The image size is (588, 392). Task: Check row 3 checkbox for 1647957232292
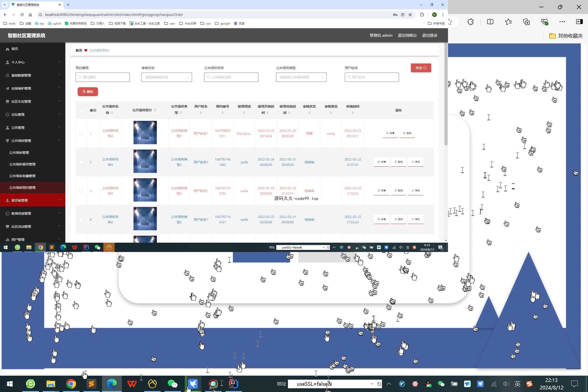tap(81, 191)
